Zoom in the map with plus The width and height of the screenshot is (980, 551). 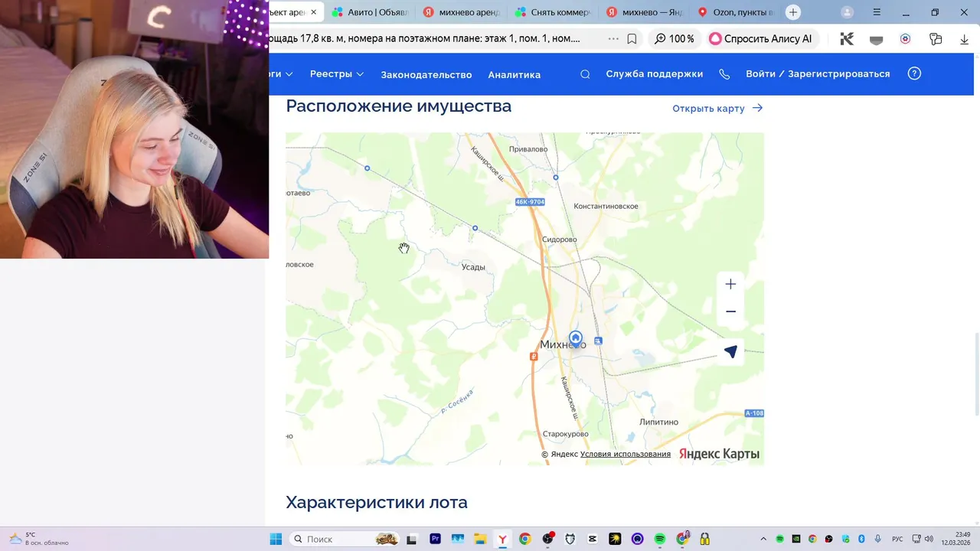tap(730, 284)
